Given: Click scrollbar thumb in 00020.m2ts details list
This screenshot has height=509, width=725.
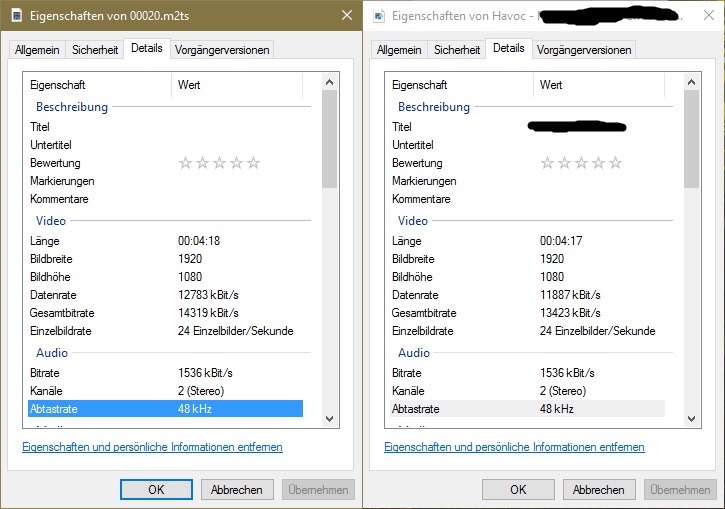Looking at the screenshot, I should coord(329,139).
